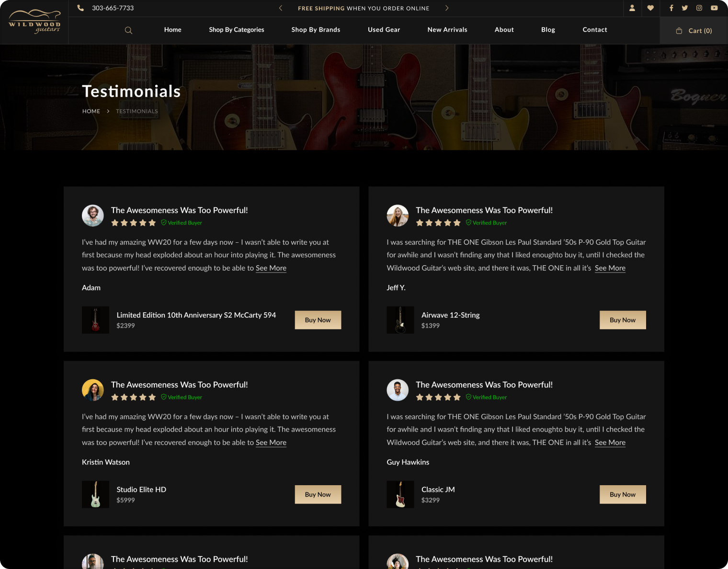Open Airwave 12-String guitar thumbnail
Screen dimensions: 728x569
tap(400, 320)
